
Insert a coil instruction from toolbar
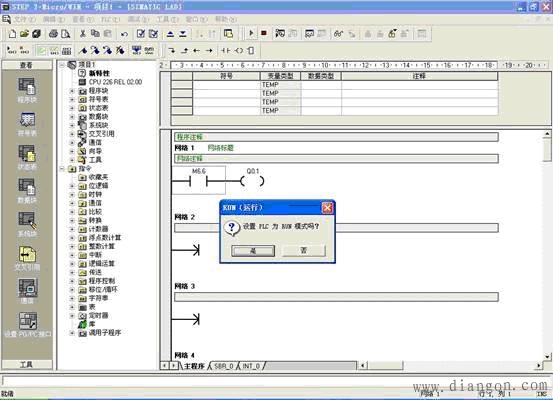click(x=239, y=50)
